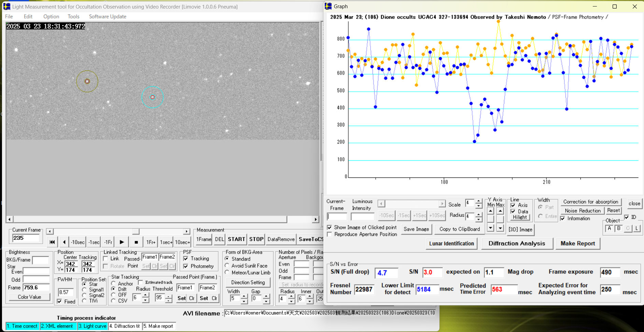Open the Option menu
Screen dimensions: 644x332
[x=51, y=16]
